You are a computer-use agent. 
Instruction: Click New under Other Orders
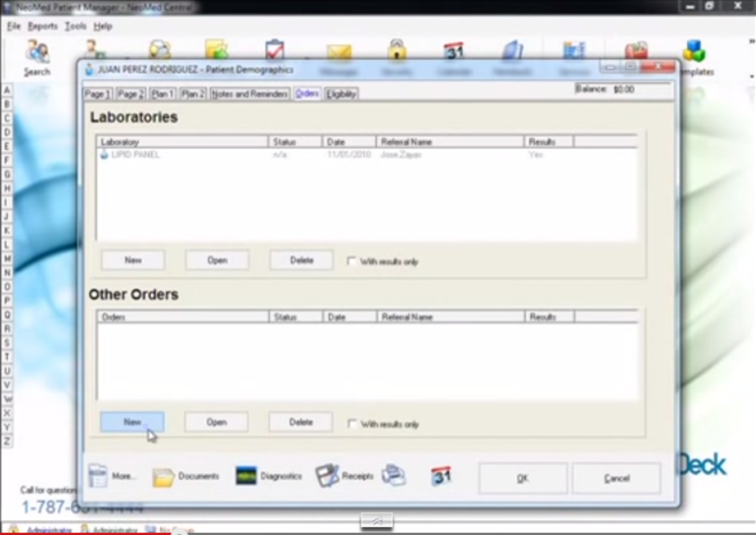tap(132, 422)
